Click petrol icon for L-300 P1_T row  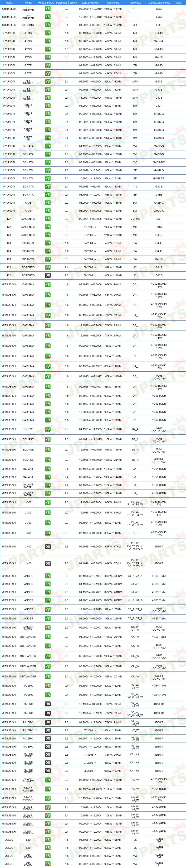(x=48, y=533)
